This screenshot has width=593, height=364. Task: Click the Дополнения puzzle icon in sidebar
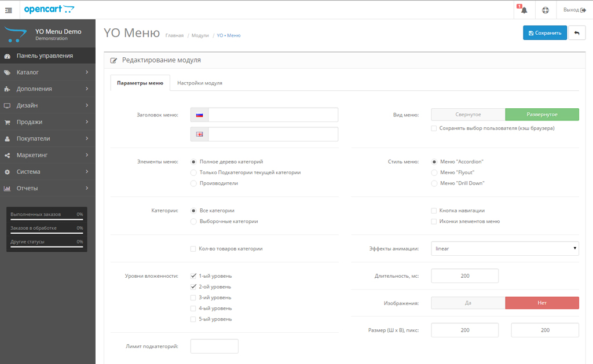[7, 89]
